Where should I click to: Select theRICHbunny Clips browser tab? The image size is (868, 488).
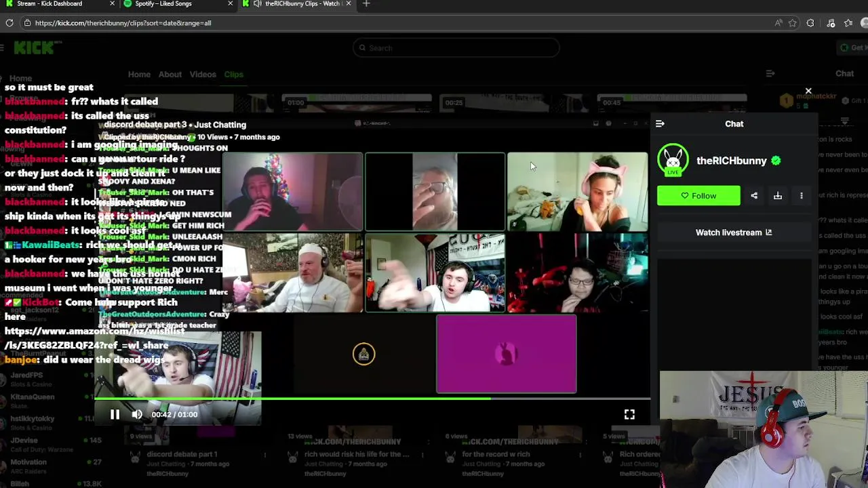click(296, 4)
